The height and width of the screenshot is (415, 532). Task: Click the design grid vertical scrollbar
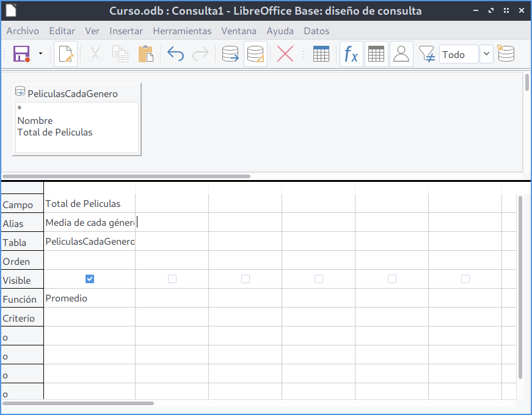(x=520, y=287)
